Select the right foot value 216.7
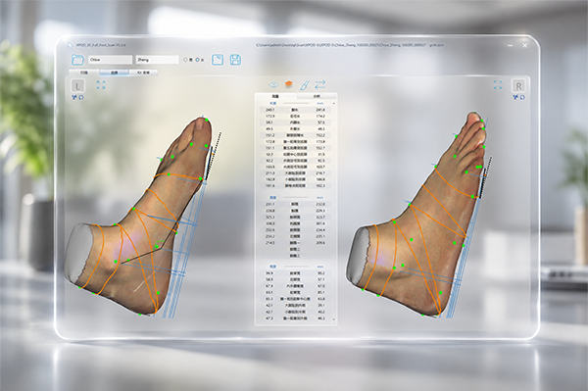 (320, 173)
